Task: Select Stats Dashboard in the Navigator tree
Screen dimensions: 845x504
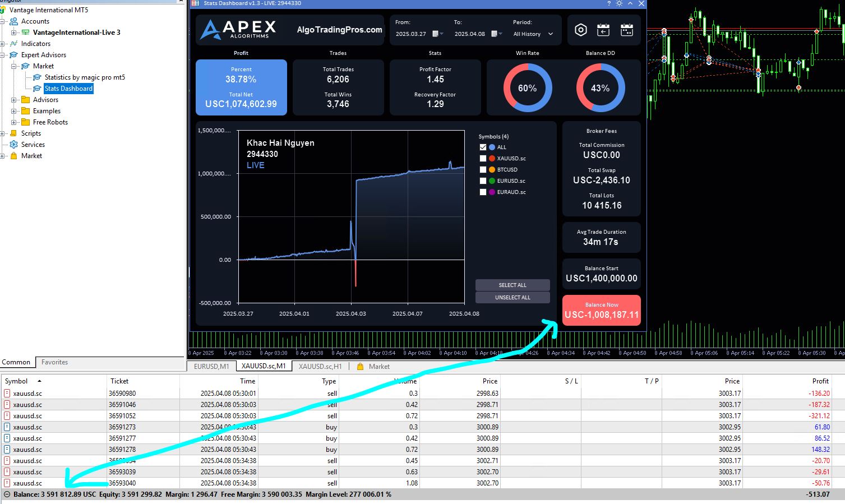Action: [68, 89]
